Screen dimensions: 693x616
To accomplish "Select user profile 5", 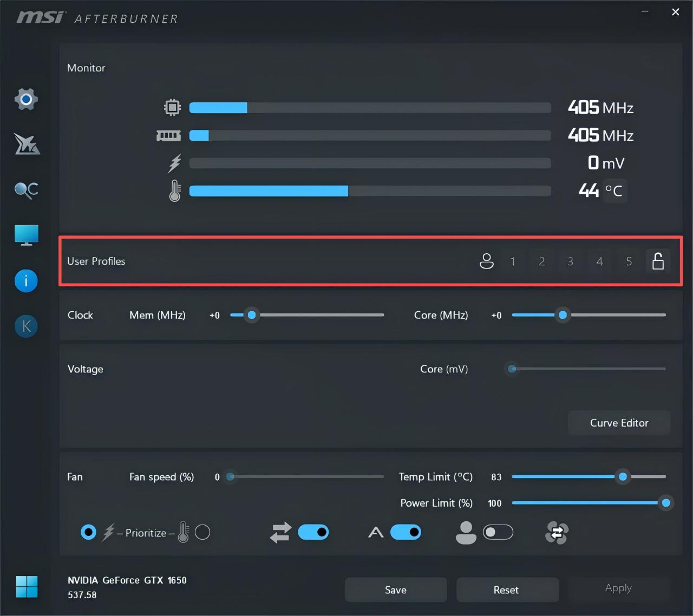I will pos(629,261).
